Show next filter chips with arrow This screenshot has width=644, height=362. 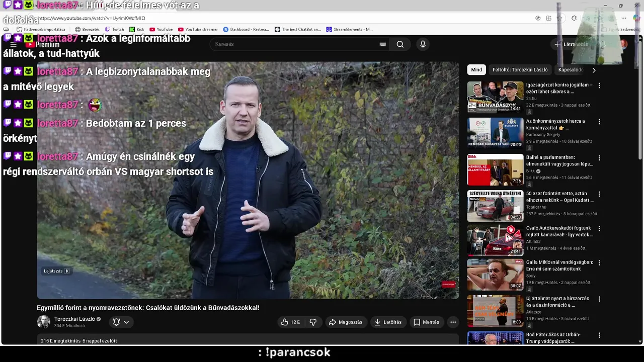594,70
